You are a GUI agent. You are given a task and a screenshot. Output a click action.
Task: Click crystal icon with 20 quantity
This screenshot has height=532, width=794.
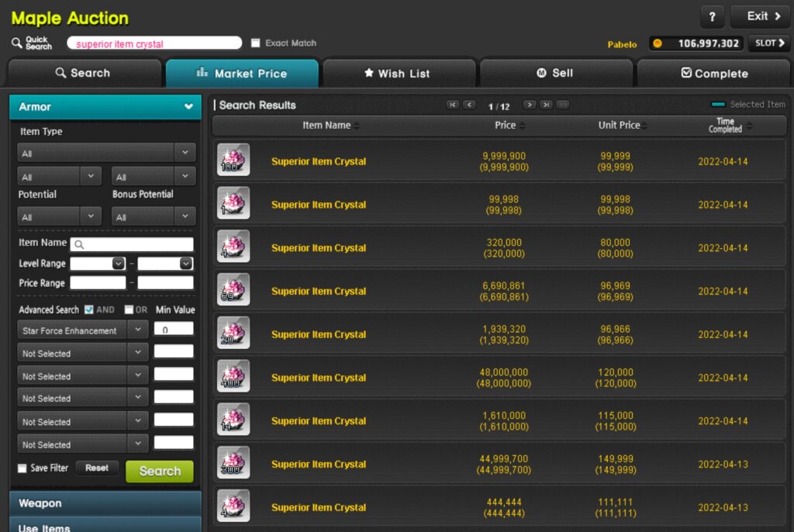point(233,333)
